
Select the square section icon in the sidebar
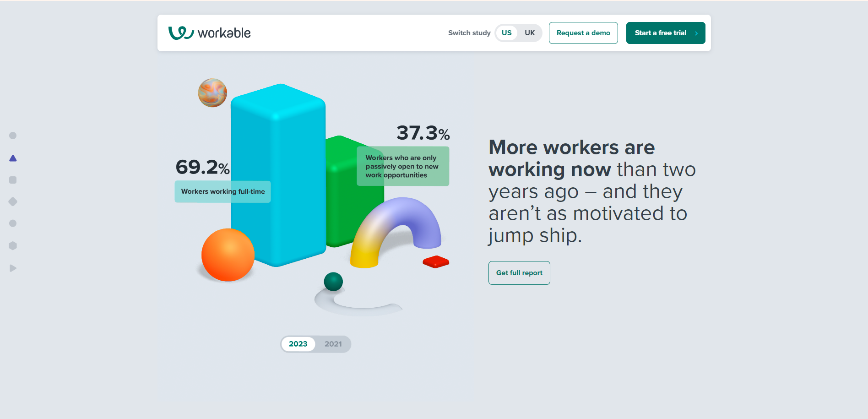coord(12,180)
